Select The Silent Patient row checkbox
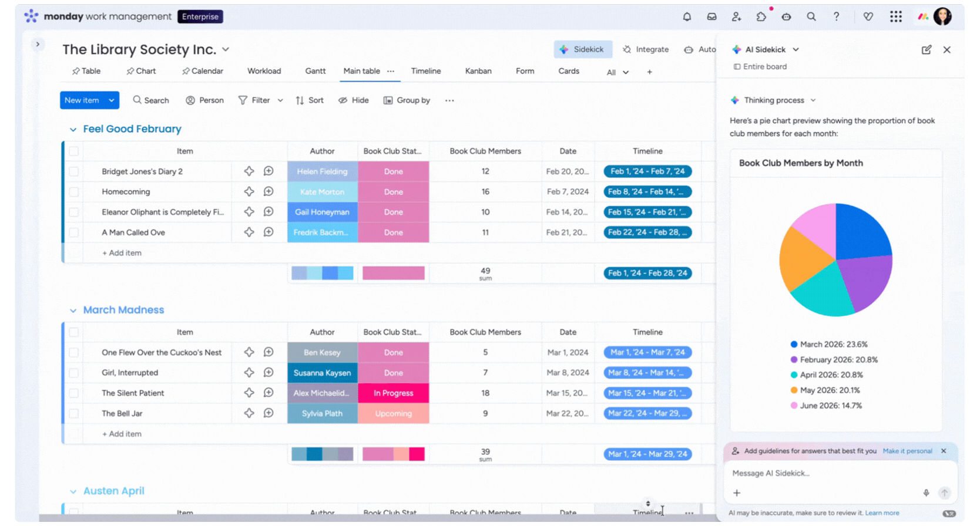Screen dimensions: 980x526 (74, 393)
